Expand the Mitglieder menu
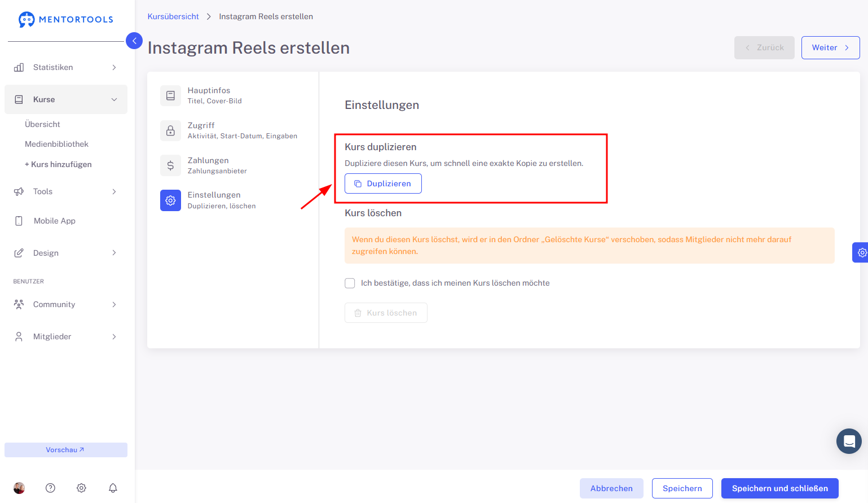The width and height of the screenshot is (868, 503). [66, 336]
